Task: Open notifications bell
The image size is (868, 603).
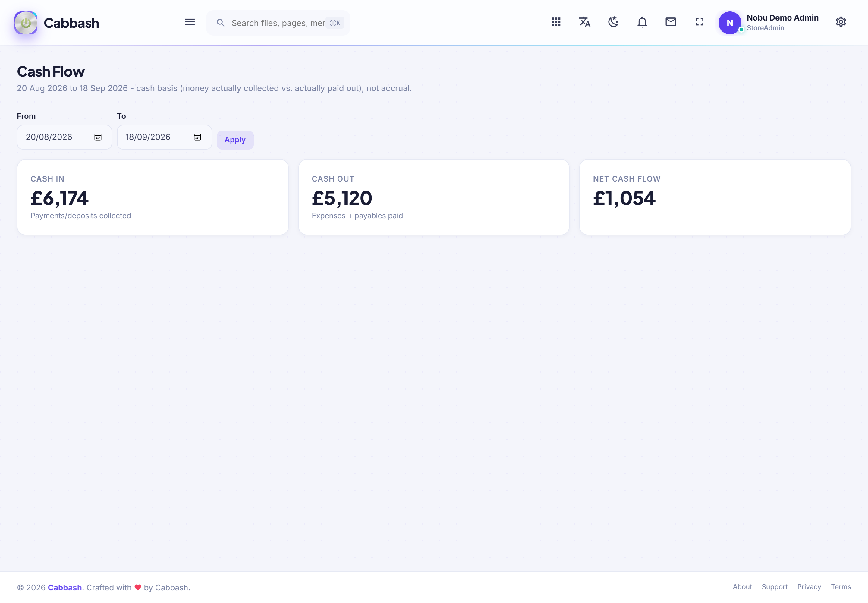Action: coord(642,22)
